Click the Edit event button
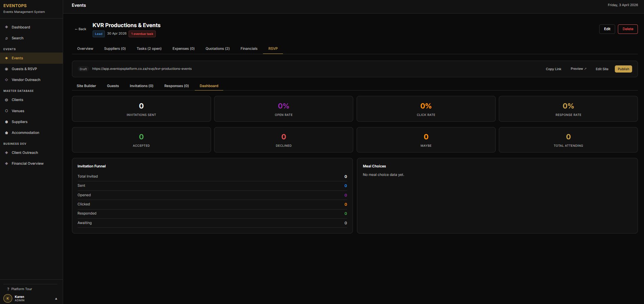Image resolution: width=644 pixels, height=304 pixels. [607, 29]
